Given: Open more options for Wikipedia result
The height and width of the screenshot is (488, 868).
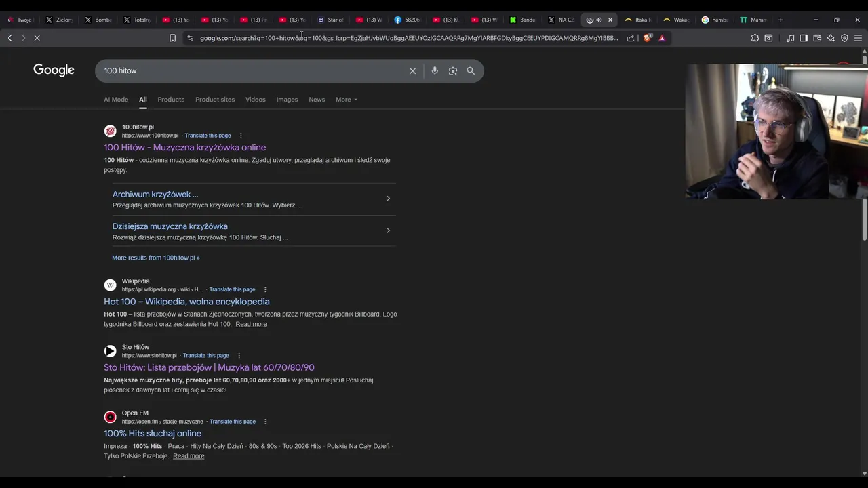Looking at the screenshot, I should (x=265, y=289).
